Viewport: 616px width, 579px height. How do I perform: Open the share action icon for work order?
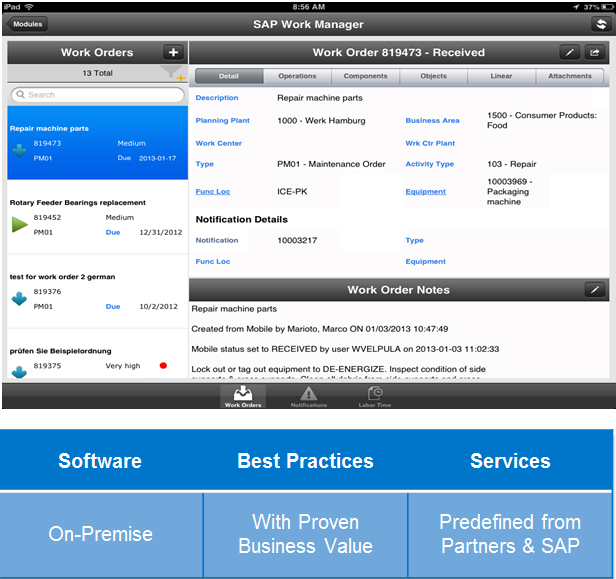595,53
